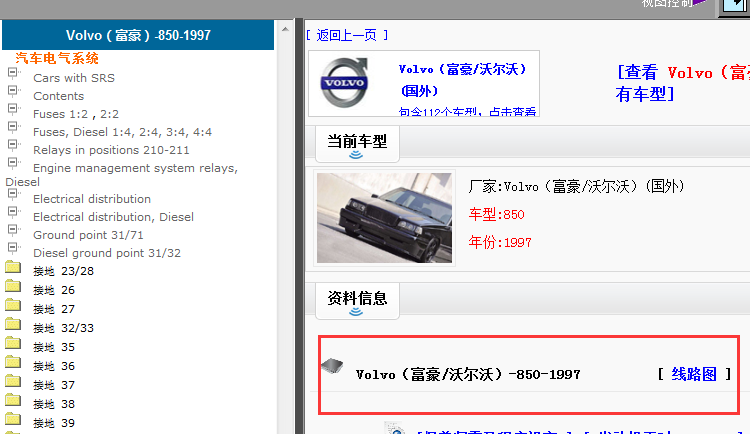Toggle expander beside Ground point 31/71
Viewport: 750px width, 434px height.
click(12, 230)
